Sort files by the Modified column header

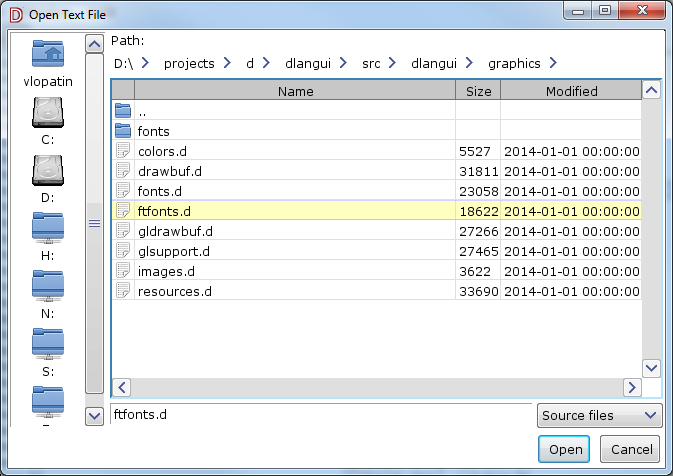point(571,91)
